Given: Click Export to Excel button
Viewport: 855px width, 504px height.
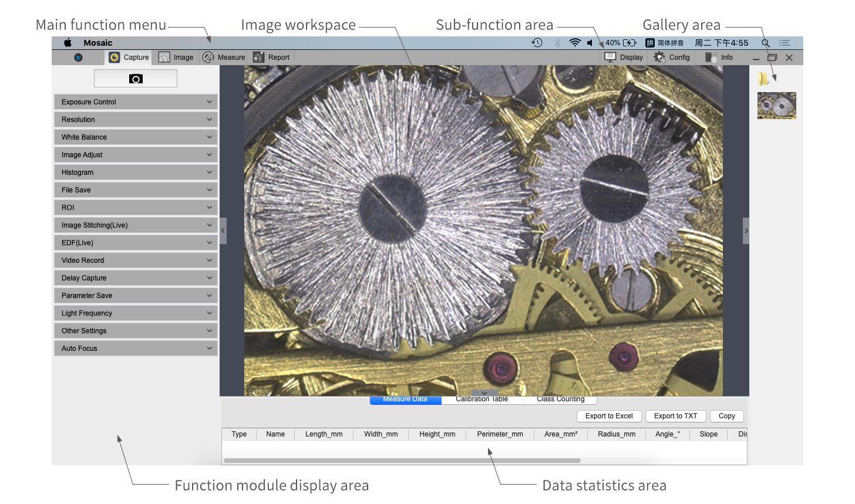Looking at the screenshot, I should coord(609,416).
